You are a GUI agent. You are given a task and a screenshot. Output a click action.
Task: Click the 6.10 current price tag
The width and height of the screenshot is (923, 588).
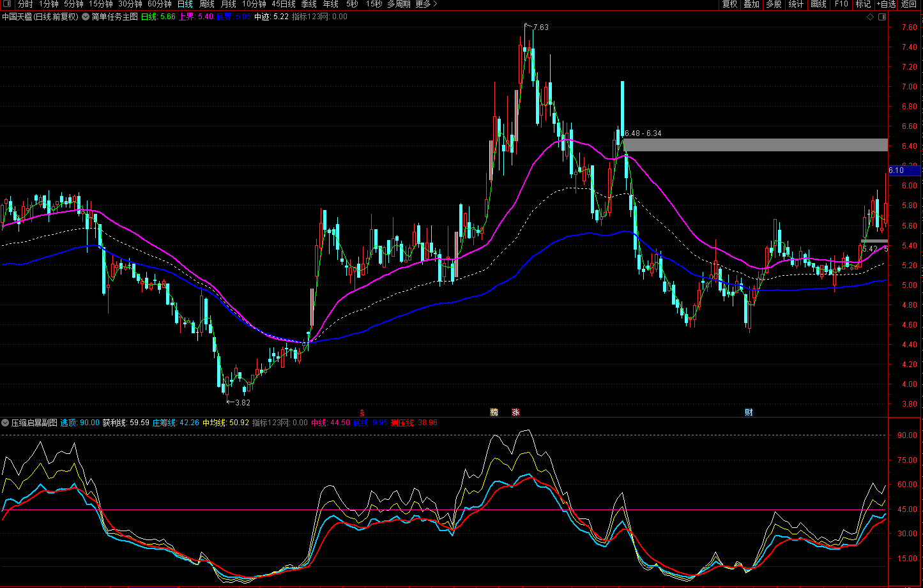[x=904, y=170]
